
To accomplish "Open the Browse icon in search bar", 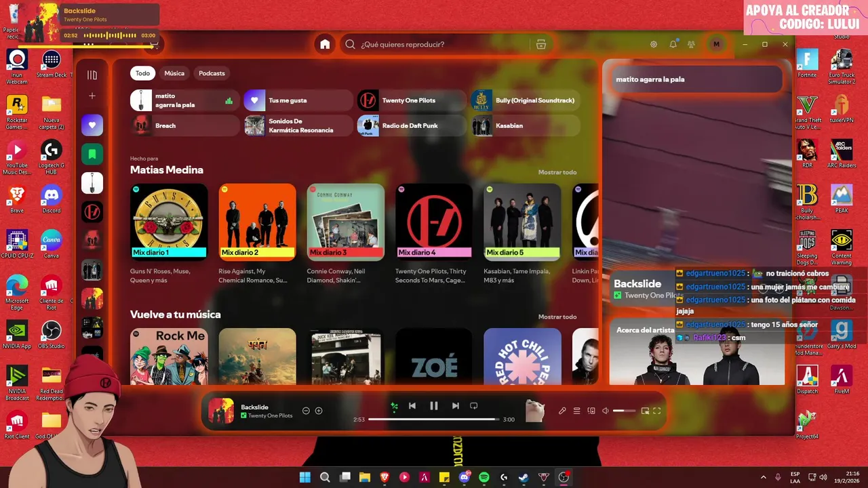I will tap(540, 44).
